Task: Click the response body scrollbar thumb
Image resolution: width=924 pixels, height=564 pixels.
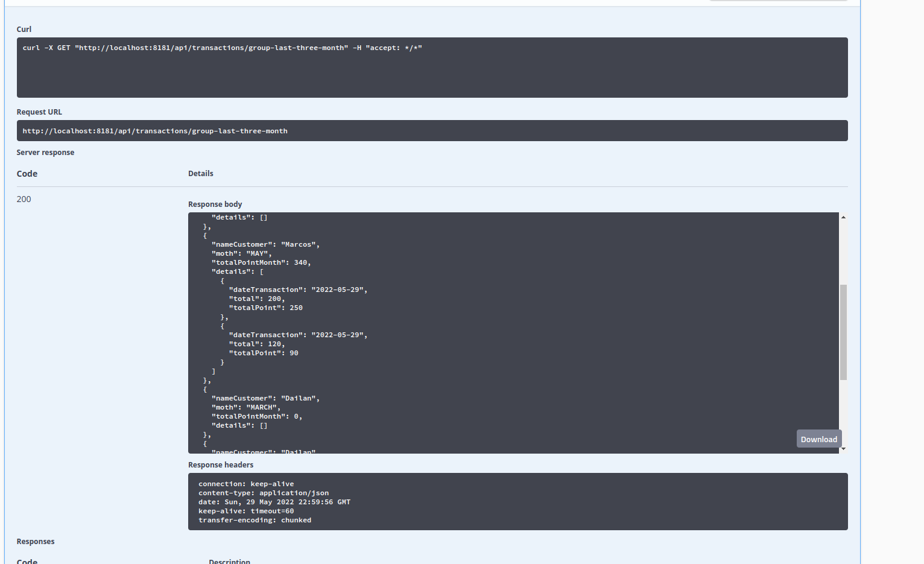Action: point(843,332)
